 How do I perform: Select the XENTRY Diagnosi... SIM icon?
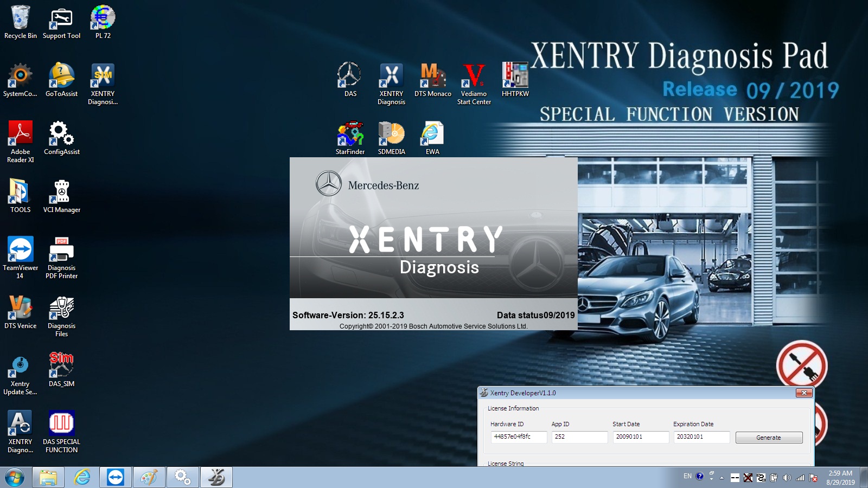pos(103,84)
